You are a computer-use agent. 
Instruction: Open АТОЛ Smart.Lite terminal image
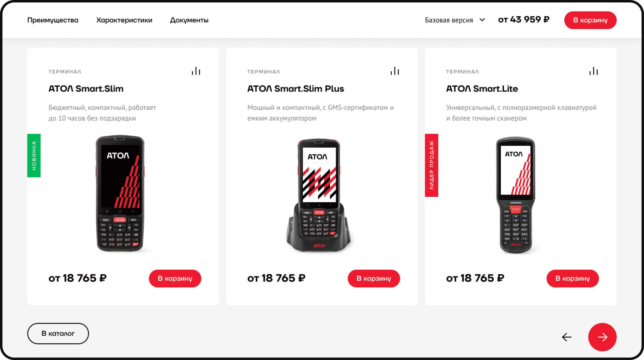tap(516, 195)
